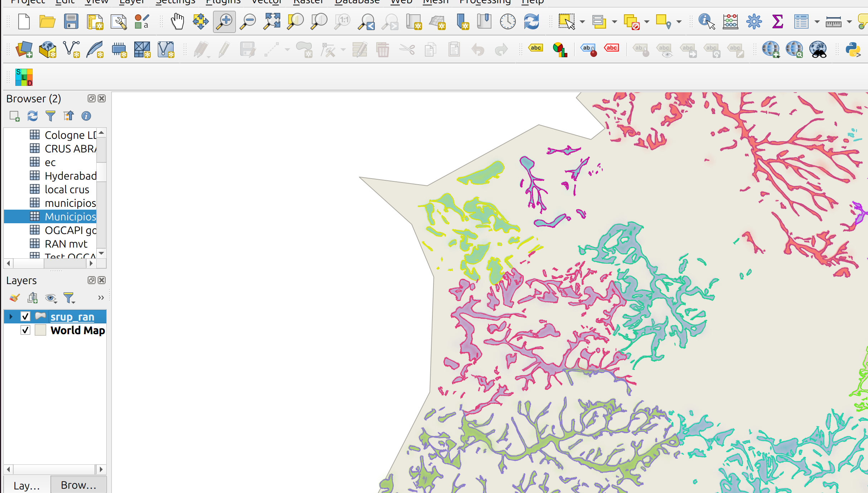Expand Layers panel toolbar overflow chevron
This screenshot has height=493, width=868.
(x=101, y=298)
